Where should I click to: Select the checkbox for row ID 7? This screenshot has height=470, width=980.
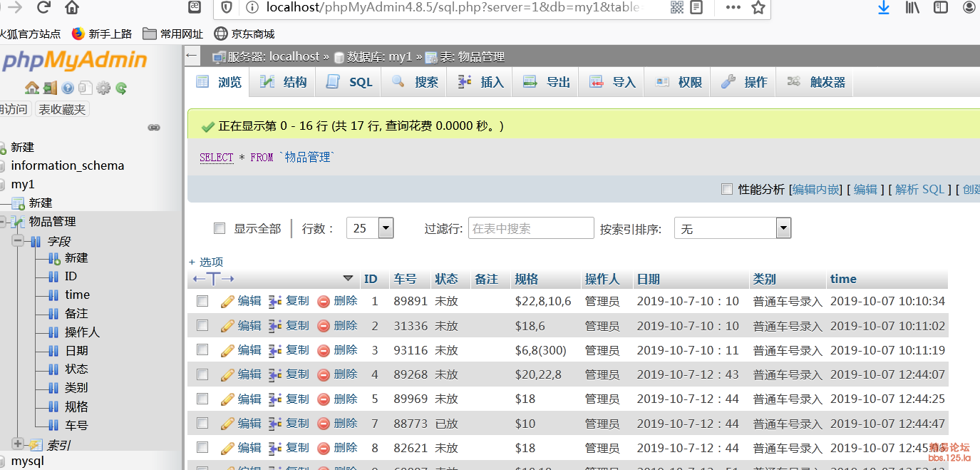(202, 424)
